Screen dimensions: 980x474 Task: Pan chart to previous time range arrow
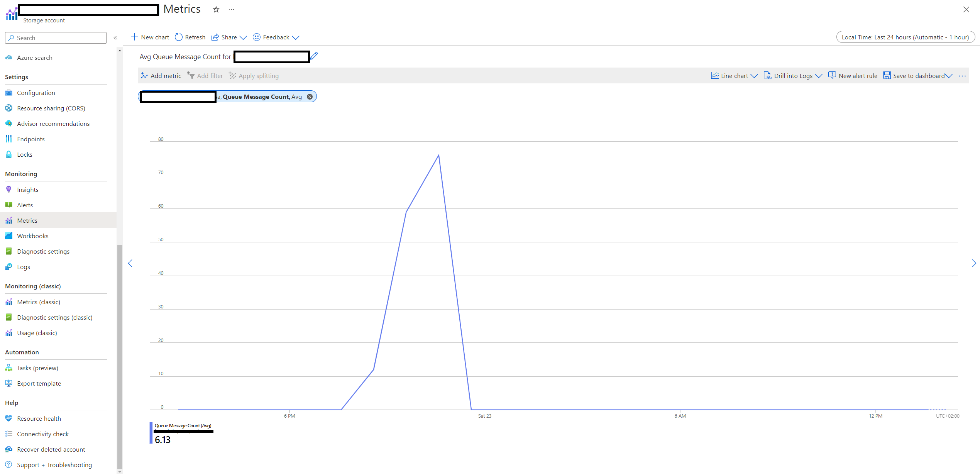tap(130, 263)
